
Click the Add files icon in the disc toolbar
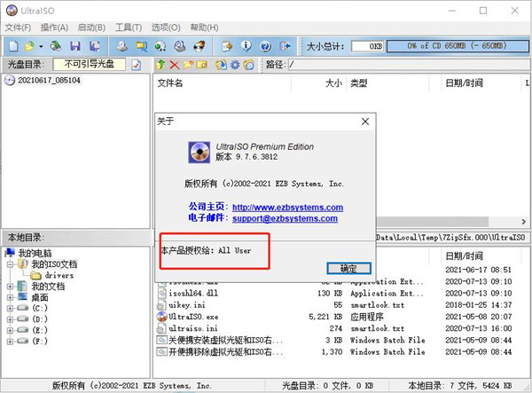click(x=221, y=65)
